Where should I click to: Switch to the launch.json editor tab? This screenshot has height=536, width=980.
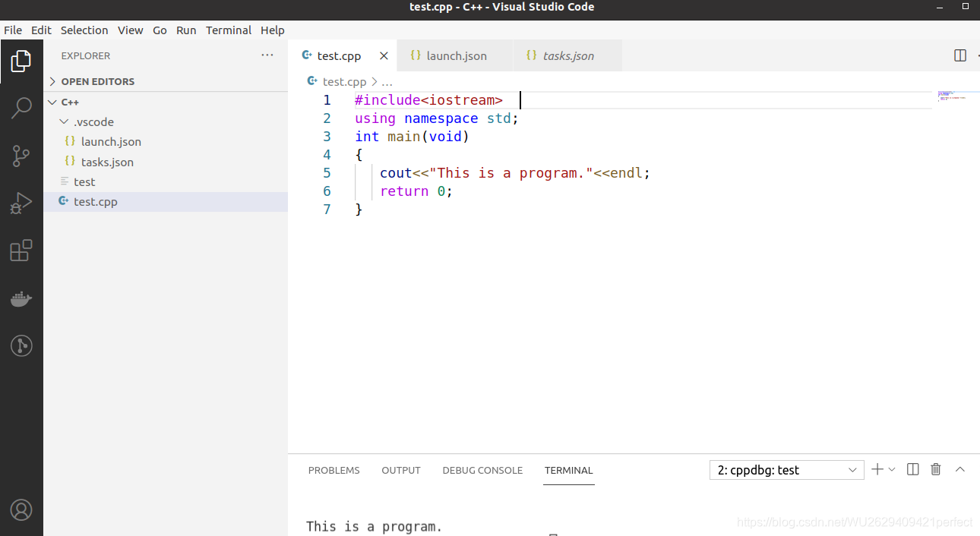click(x=456, y=55)
